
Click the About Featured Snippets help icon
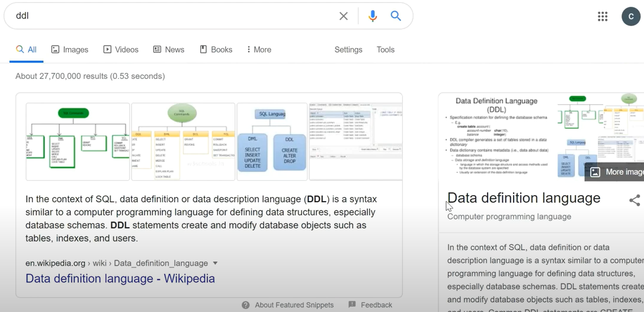click(x=246, y=305)
